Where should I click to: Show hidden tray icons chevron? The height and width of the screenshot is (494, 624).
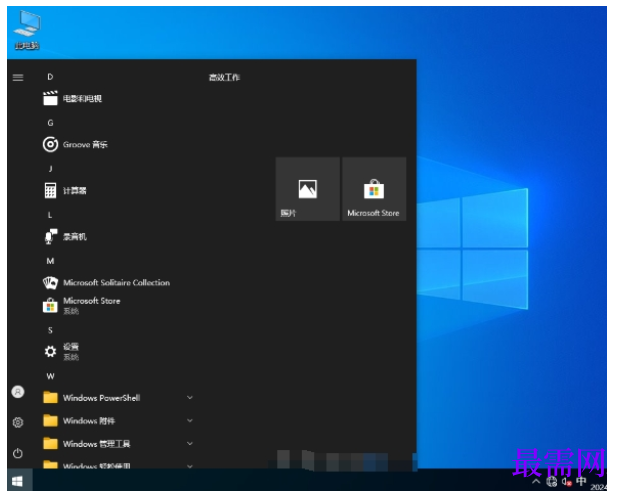point(536,482)
